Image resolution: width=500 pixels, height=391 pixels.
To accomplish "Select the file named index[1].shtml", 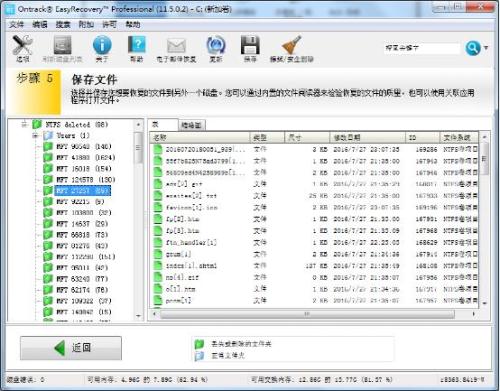I will click(191, 266).
